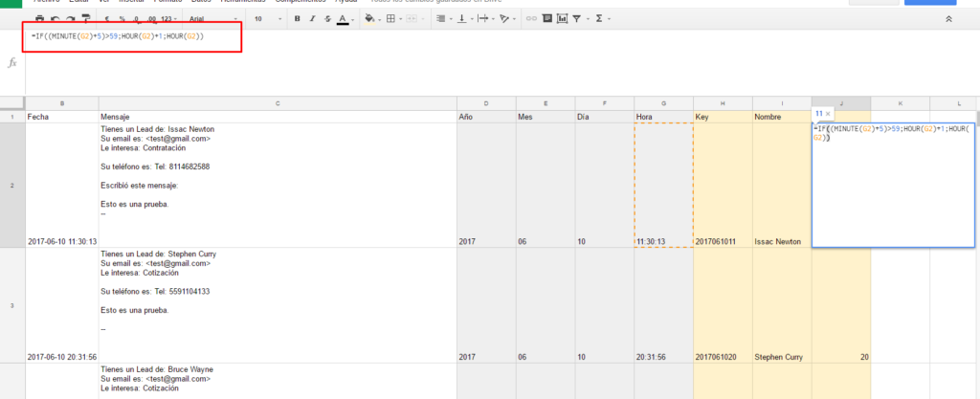Click the Mensaje header cell
980x399 pixels.
pos(278,116)
